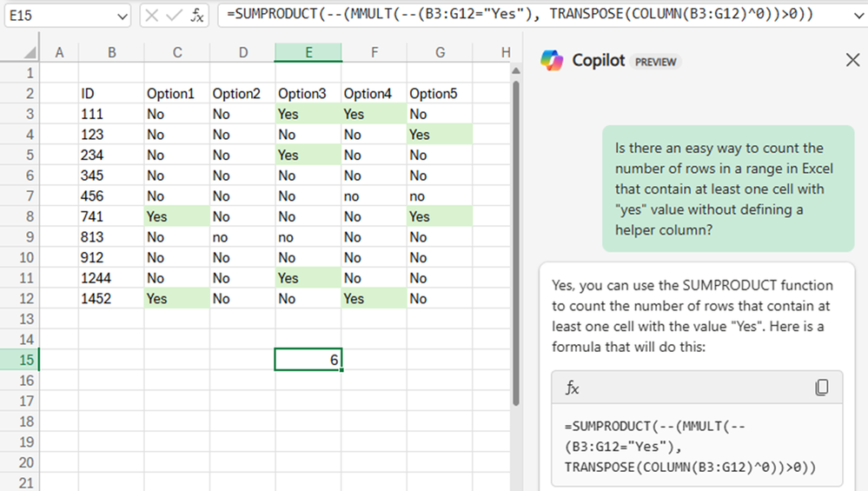
Task: Click the Yes cell in Option5 row 8
Action: click(x=441, y=216)
